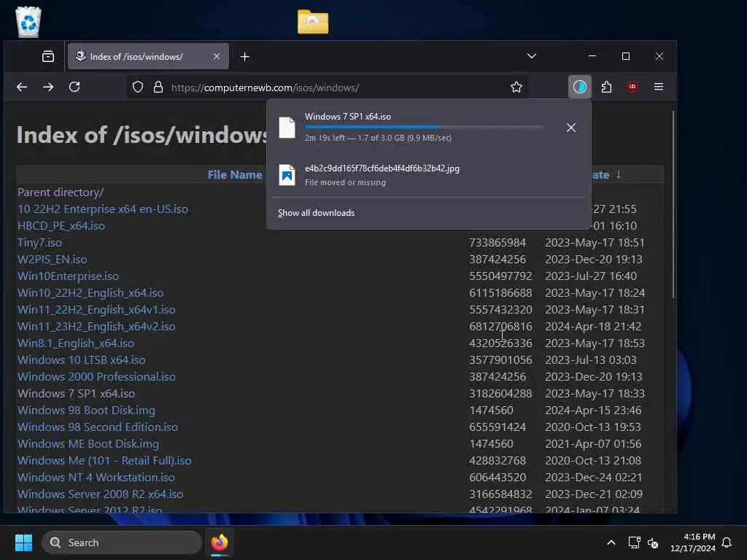This screenshot has width=747, height=560.
Task: Open the notifications bell icon
Action: click(727, 542)
